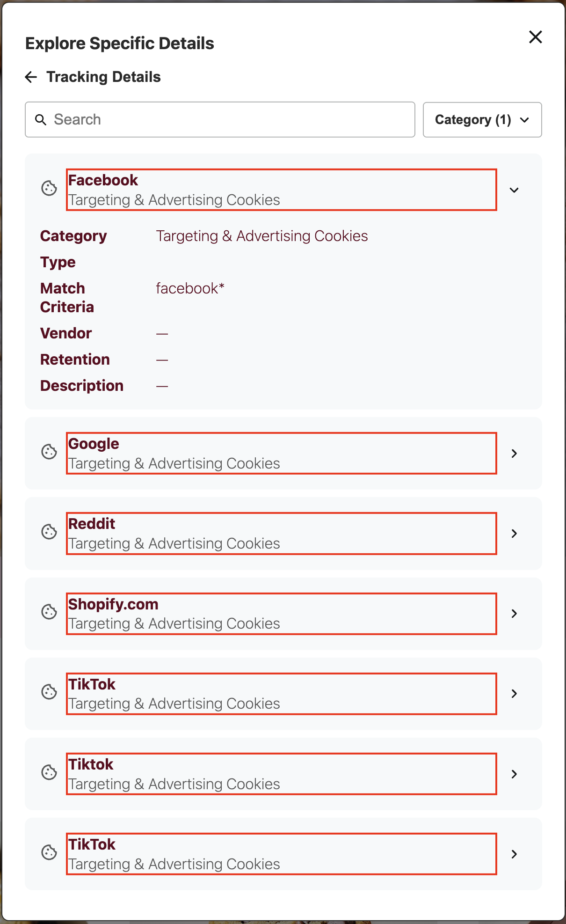The width and height of the screenshot is (566, 924).
Task: Select the Facebook entry title
Action: pyautogui.click(x=103, y=180)
